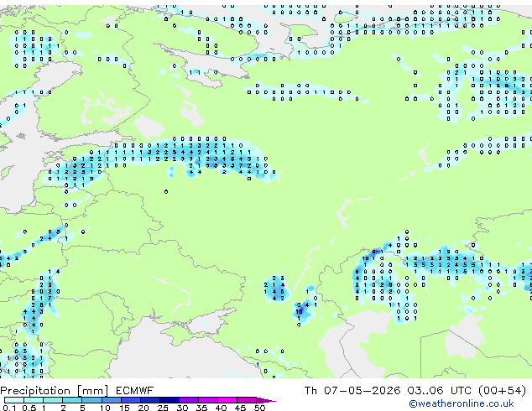532x411 pixels.
Task: Select the 0.1–0.5 mm legend color swatch
Action: [x=14, y=400]
